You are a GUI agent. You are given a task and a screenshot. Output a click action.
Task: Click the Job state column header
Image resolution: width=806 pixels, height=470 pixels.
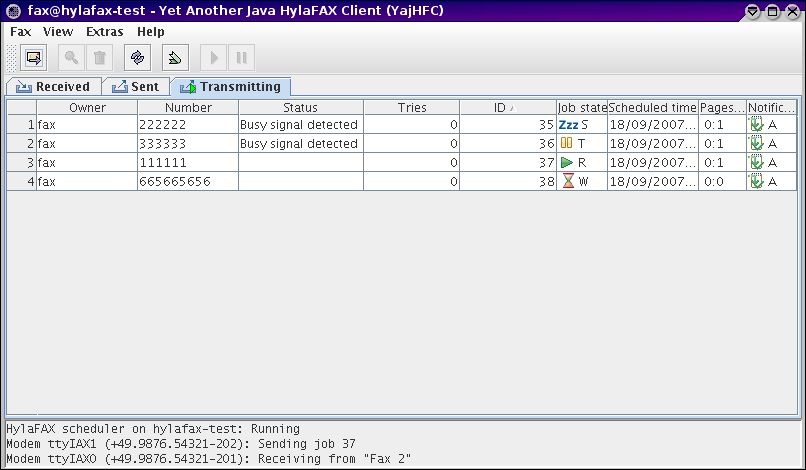(582, 107)
